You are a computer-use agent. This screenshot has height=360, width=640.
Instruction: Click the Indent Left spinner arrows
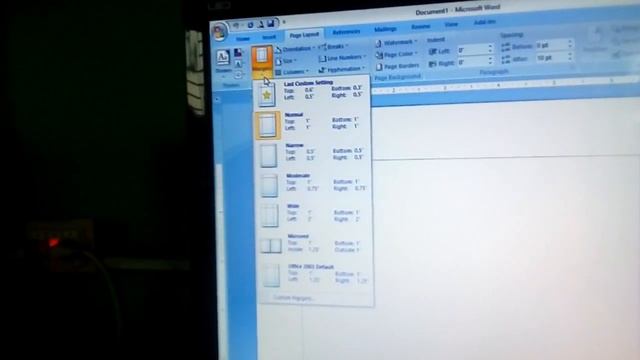pyautogui.click(x=490, y=49)
